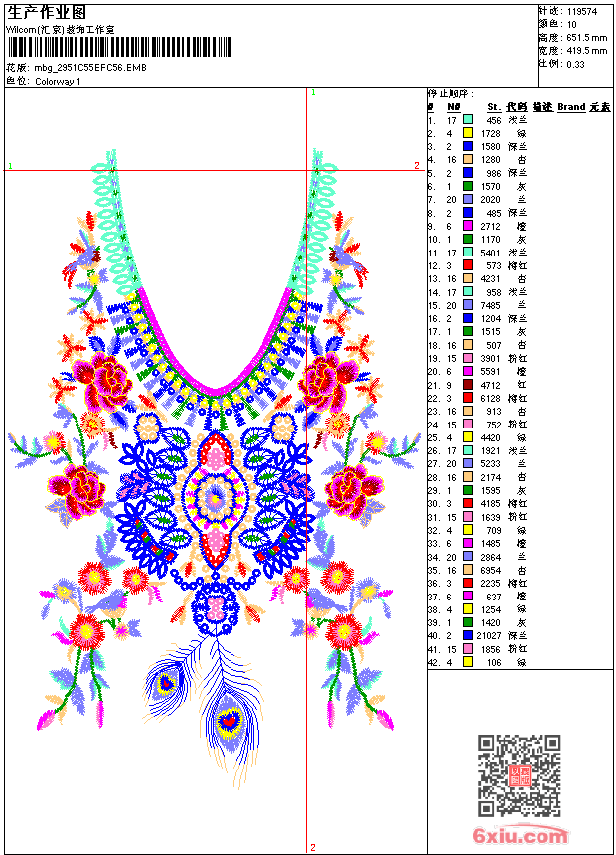The height and width of the screenshot is (855, 616).
Task: Click stitch count 106 in row 42
Action: coord(494,662)
